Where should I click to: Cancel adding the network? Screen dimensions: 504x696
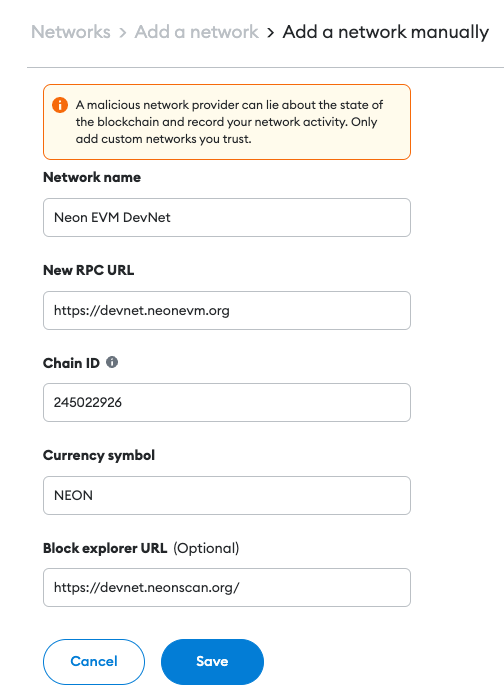point(94,661)
